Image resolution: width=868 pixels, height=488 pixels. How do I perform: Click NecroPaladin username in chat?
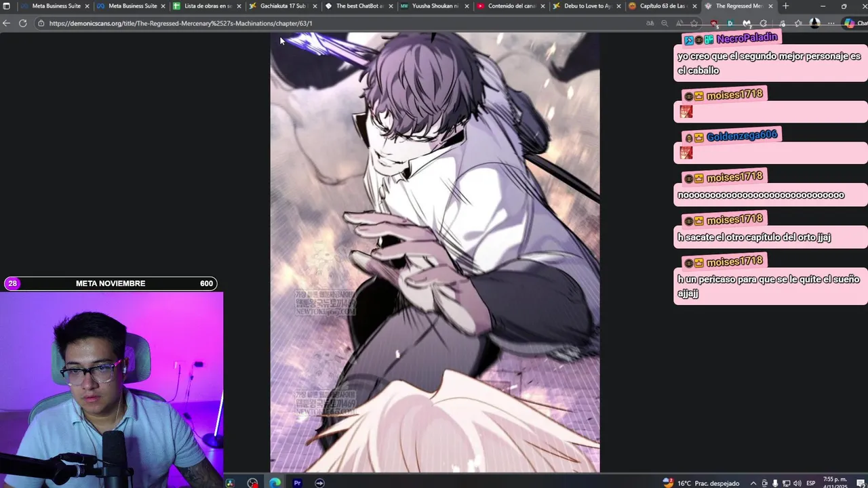click(x=747, y=39)
